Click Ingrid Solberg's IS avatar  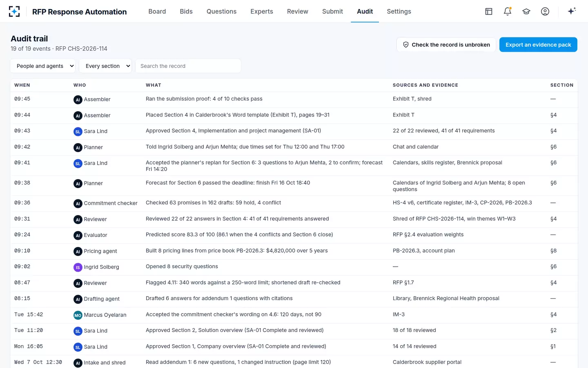coord(78,267)
